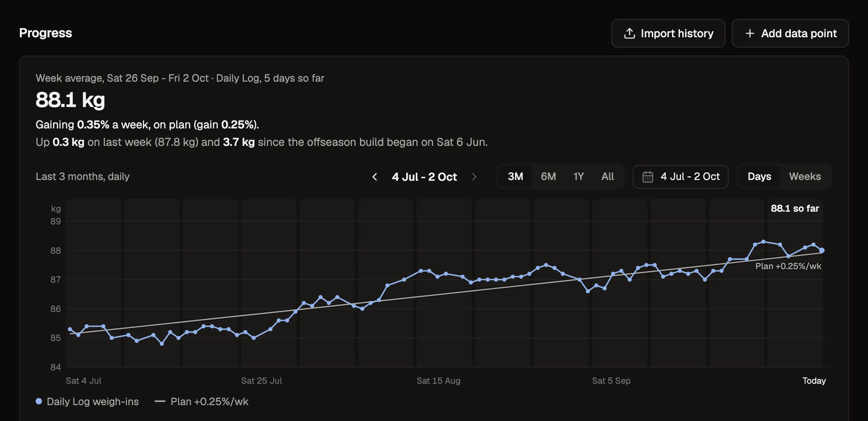The image size is (868, 421).
Task: Click the calendar icon in the date picker
Action: tap(647, 177)
